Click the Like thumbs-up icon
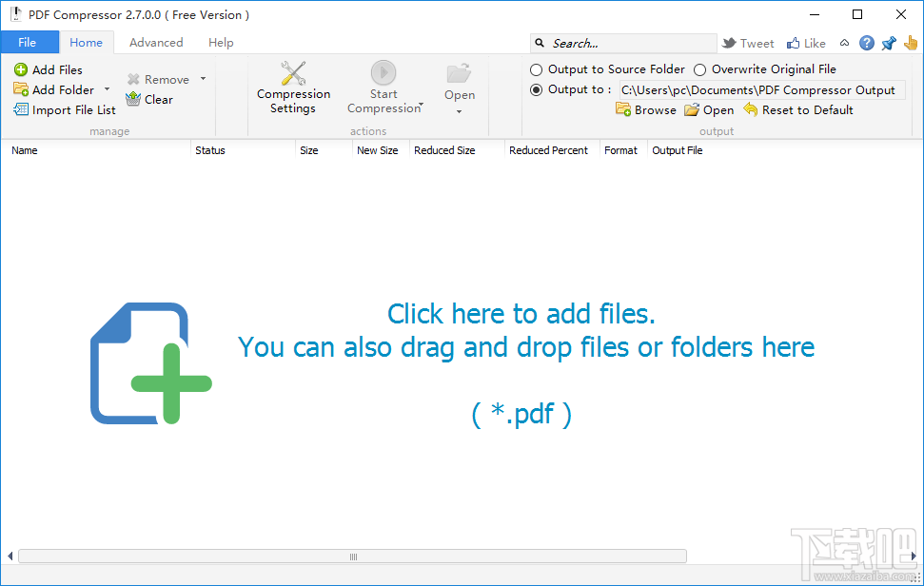924x586 pixels. click(794, 43)
